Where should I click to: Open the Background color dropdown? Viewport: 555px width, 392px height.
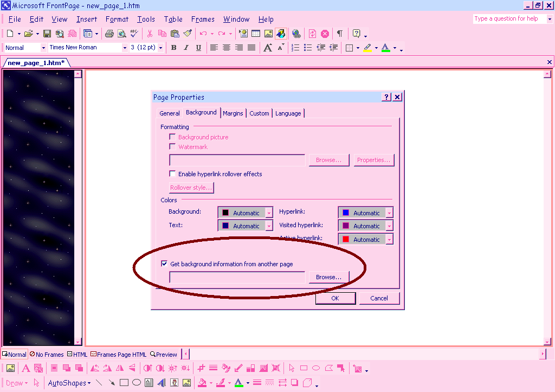pyautogui.click(x=269, y=213)
